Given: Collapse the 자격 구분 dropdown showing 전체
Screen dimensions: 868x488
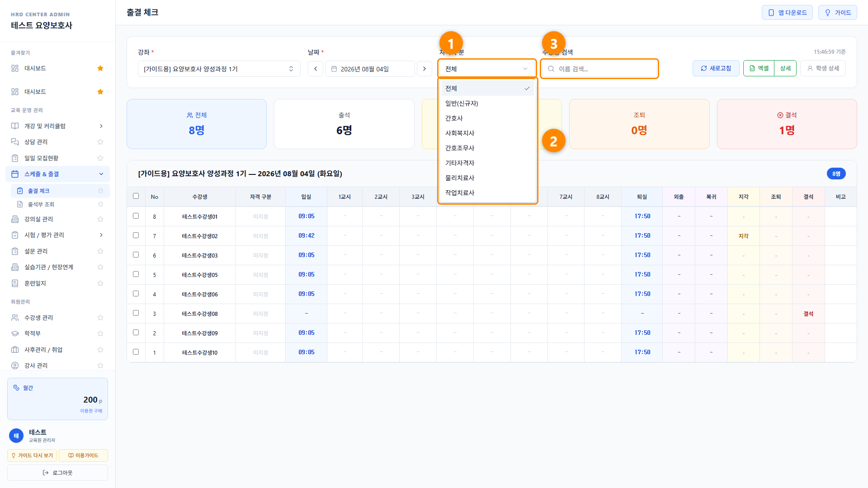Looking at the screenshot, I should coord(487,69).
